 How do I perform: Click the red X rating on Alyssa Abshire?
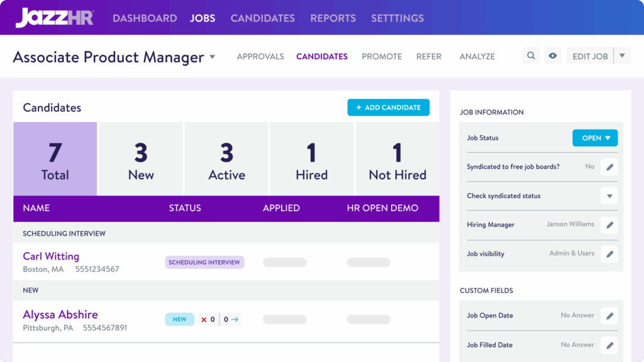(x=204, y=319)
